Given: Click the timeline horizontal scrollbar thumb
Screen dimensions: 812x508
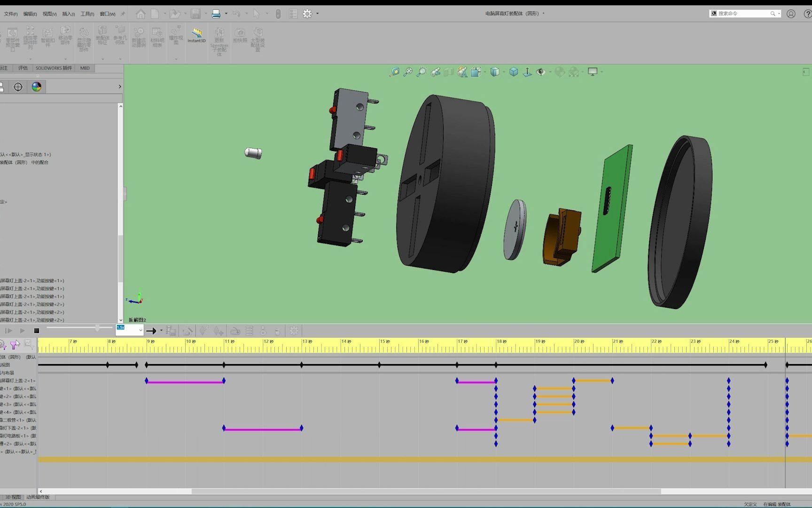Looking at the screenshot, I should [426, 491].
